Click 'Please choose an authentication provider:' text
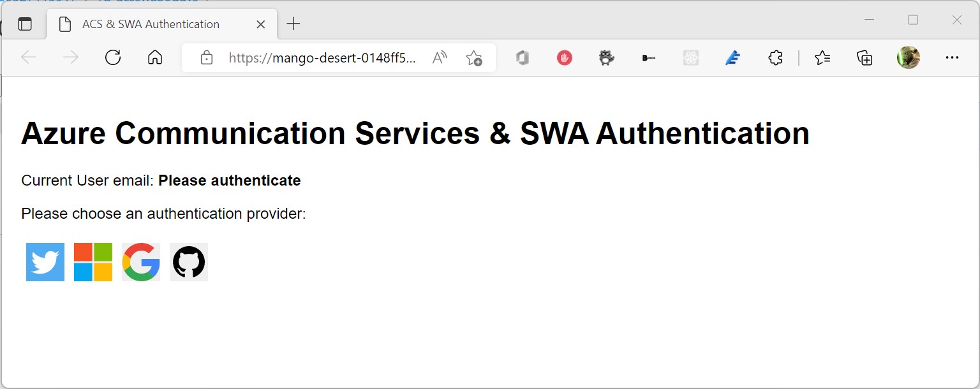 [164, 214]
